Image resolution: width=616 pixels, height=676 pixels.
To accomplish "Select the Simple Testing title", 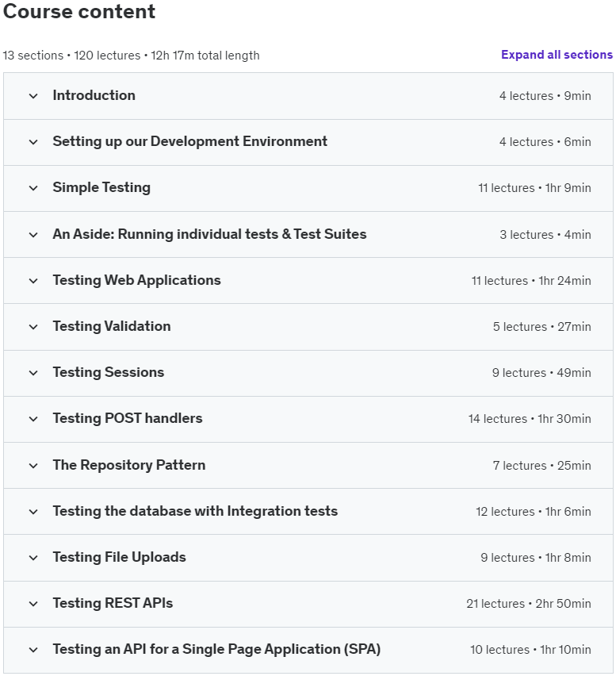I will [x=101, y=187].
